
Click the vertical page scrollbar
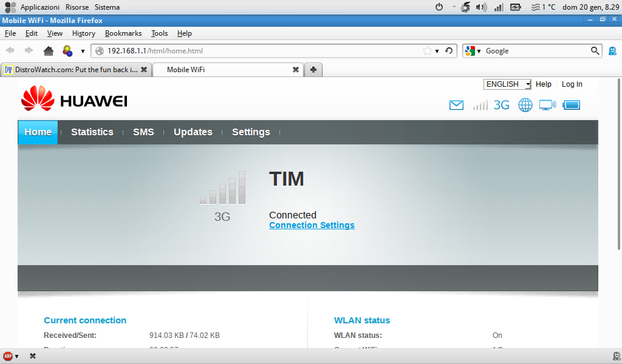(x=618, y=164)
